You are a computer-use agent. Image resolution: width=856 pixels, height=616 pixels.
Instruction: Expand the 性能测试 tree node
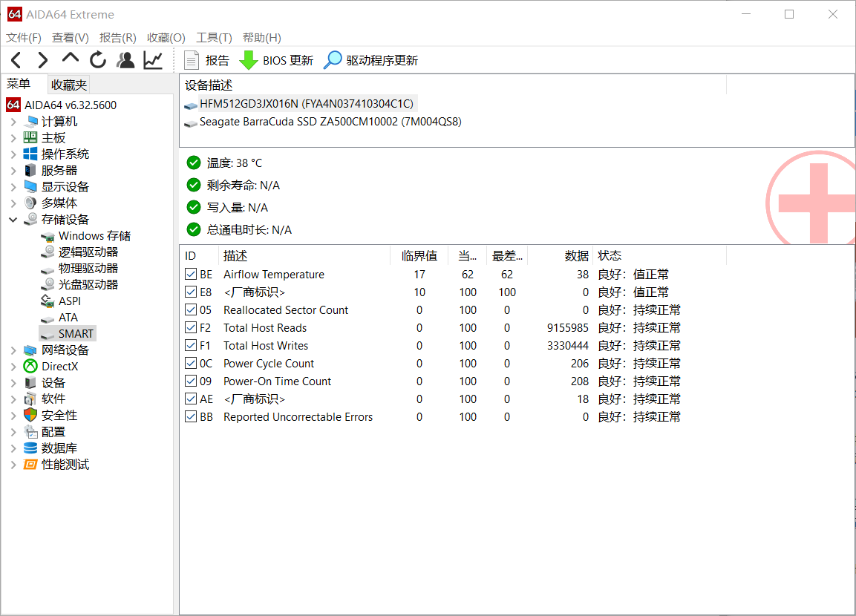13,465
